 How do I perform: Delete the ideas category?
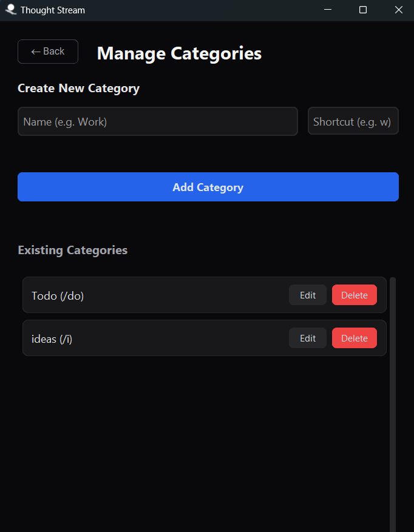pyautogui.click(x=355, y=338)
